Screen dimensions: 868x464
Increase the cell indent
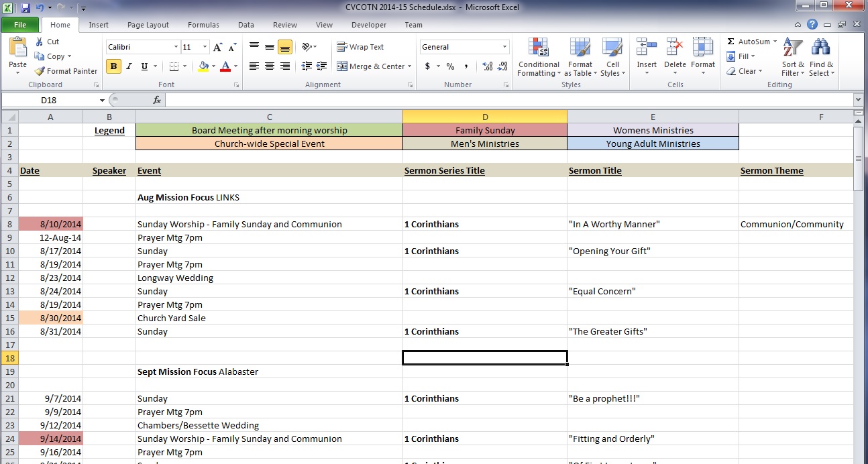pyautogui.click(x=322, y=66)
